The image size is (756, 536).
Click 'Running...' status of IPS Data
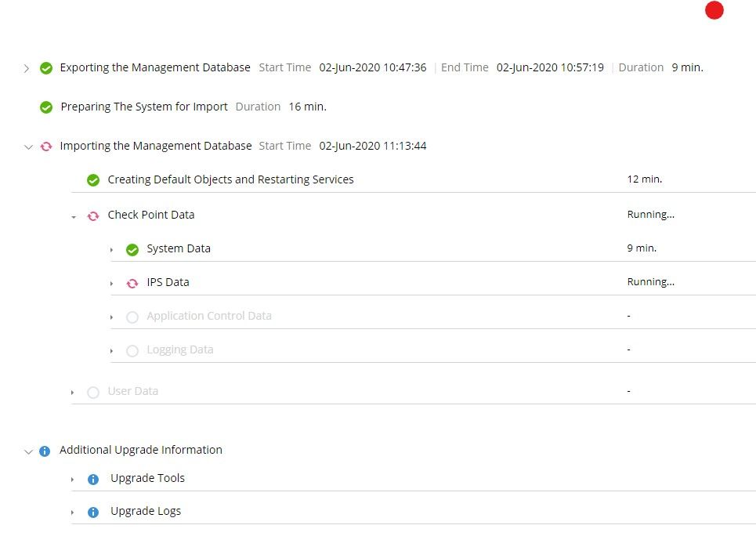651,282
